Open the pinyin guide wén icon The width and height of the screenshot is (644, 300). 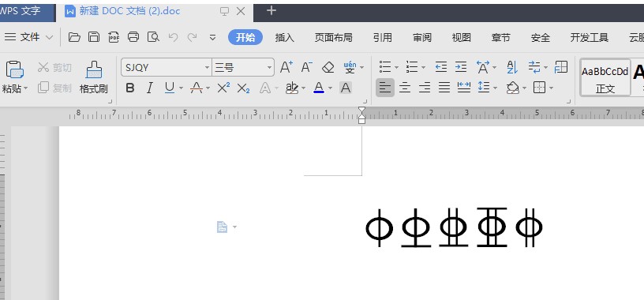pos(350,67)
